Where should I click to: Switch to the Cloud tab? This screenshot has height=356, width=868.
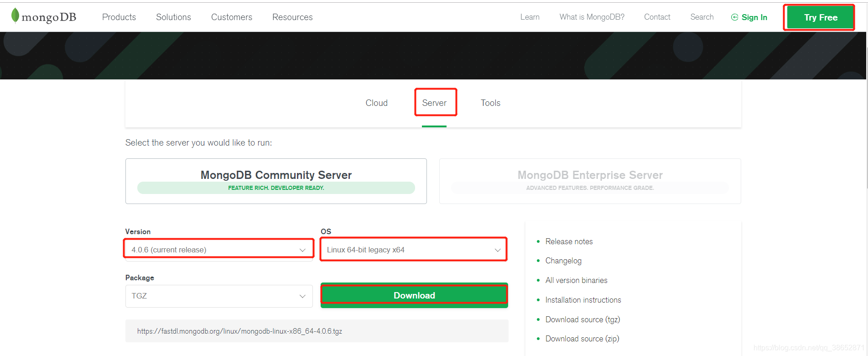tap(376, 103)
